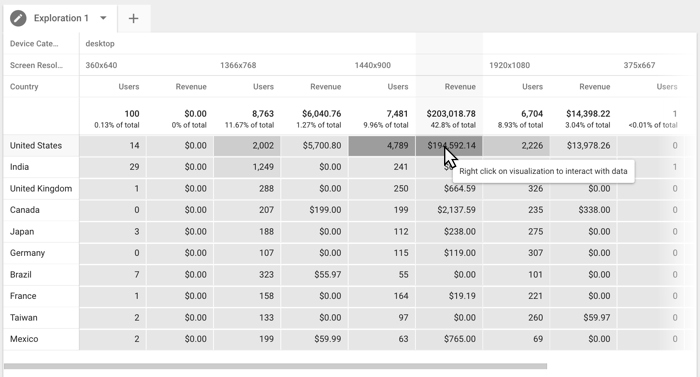Click the United States 4,789 users cell
The height and width of the screenshot is (377, 700).
point(382,146)
